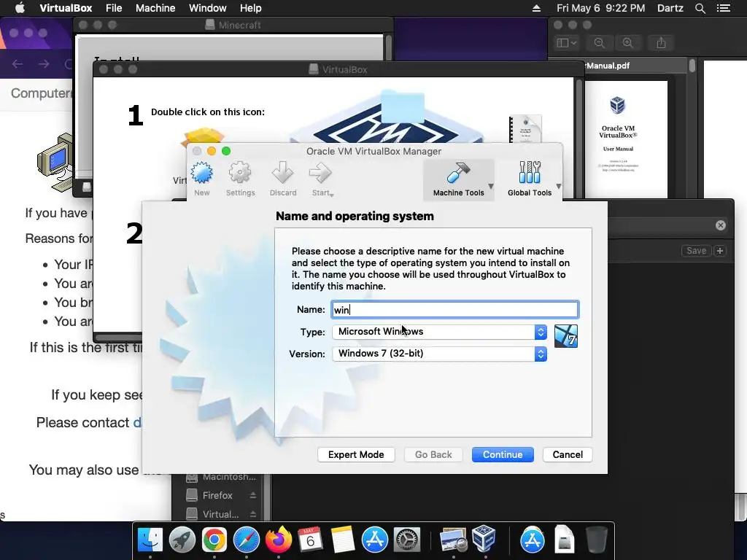Eject the Firefox volume in the Finder sidebar
Viewport: 747px width, 560px height.
(253, 495)
